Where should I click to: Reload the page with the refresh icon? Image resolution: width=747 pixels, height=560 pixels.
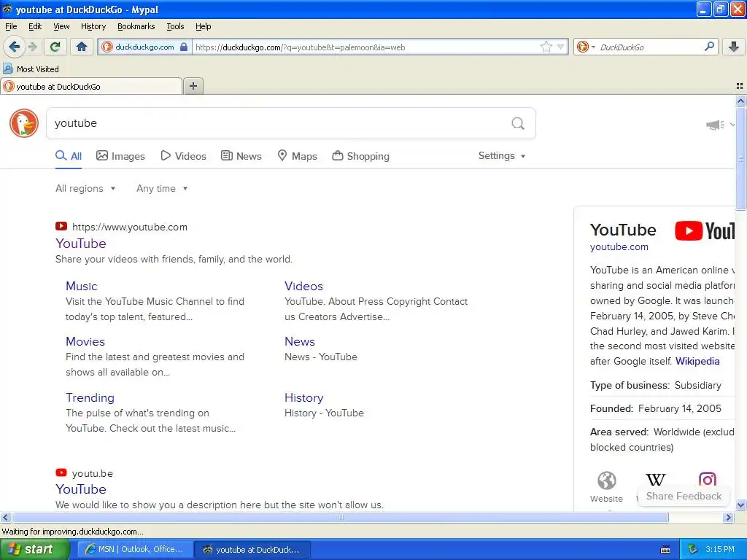[55, 47]
